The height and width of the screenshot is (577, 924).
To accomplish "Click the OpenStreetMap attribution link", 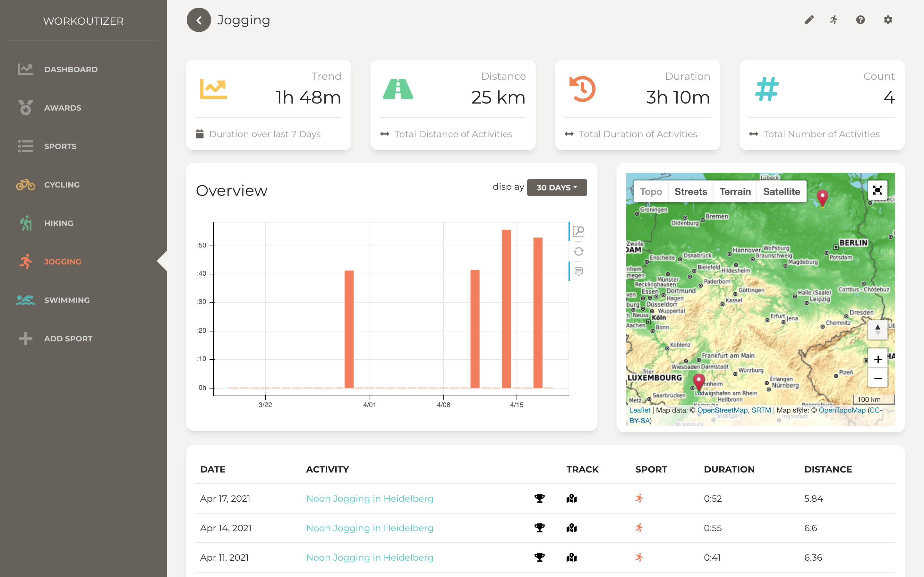I will pos(722,410).
